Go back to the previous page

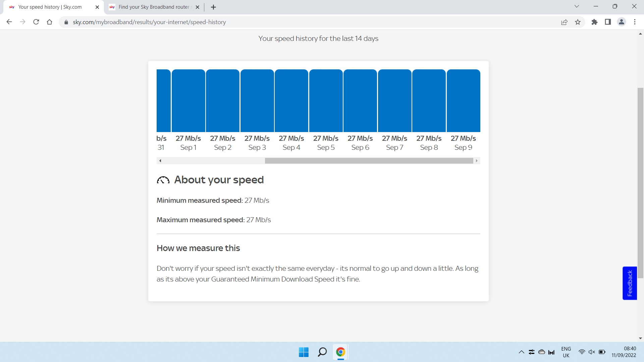click(x=9, y=22)
